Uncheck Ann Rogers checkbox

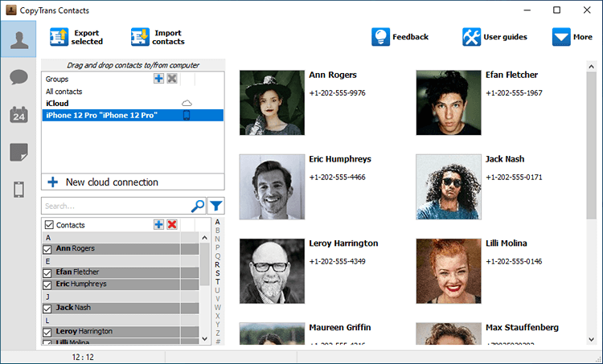coord(47,249)
